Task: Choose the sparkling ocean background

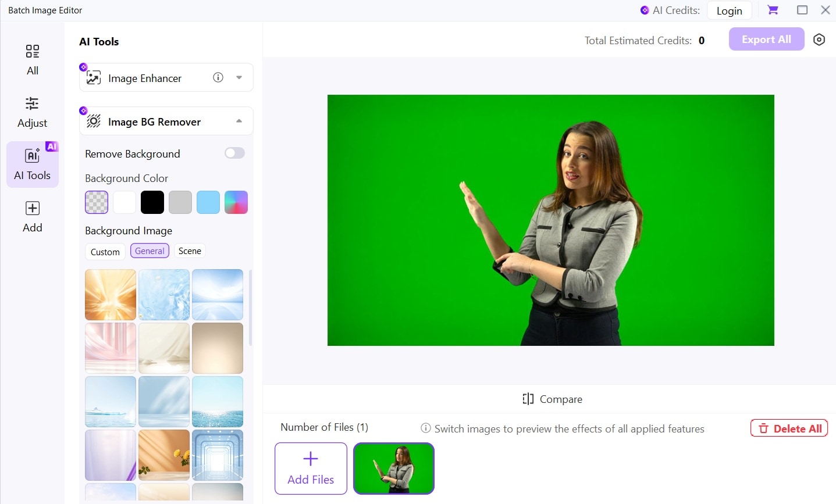Action: (218, 402)
